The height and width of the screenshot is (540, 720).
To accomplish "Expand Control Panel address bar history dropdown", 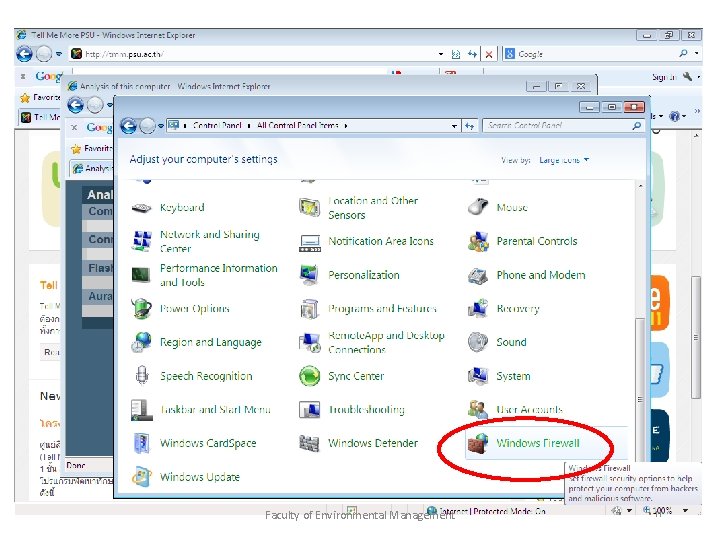I will [x=454, y=126].
